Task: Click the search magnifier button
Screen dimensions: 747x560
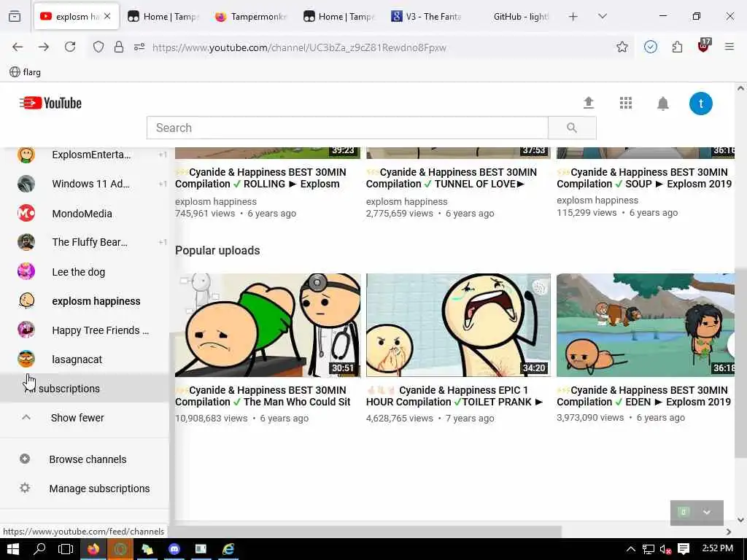Action: tap(572, 128)
